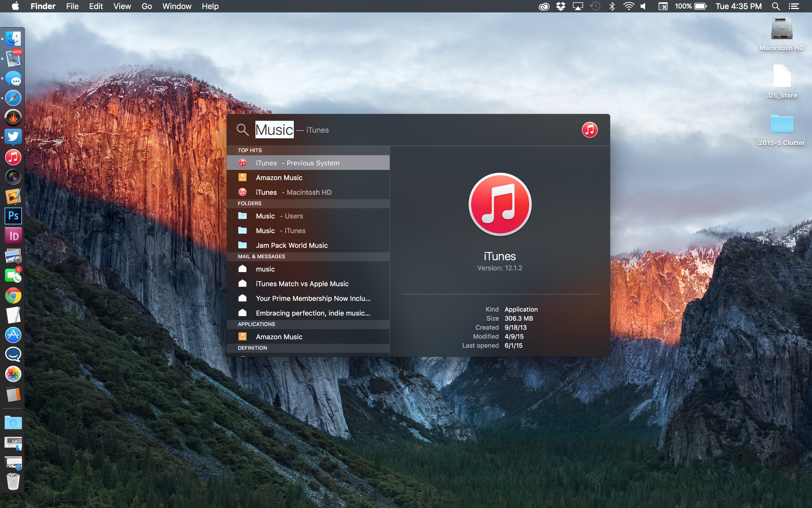Click small iTunes icon in Spotlight bar
812x508 pixels.
coord(590,130)
